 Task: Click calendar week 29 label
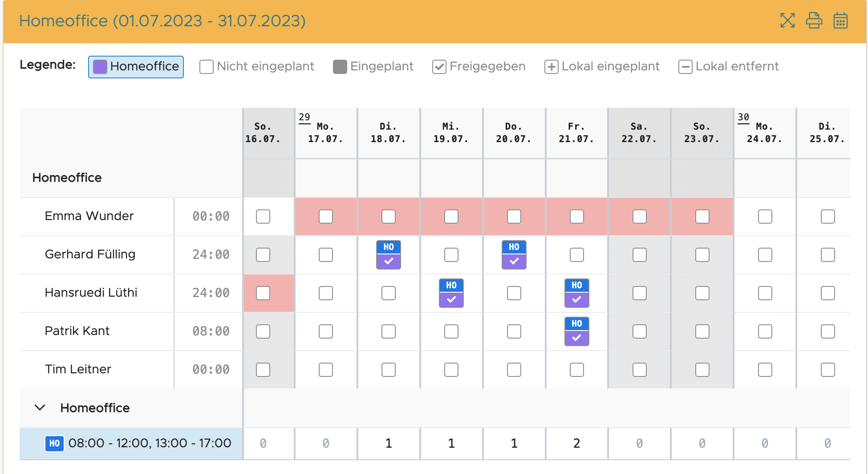[x=304, y=117]
